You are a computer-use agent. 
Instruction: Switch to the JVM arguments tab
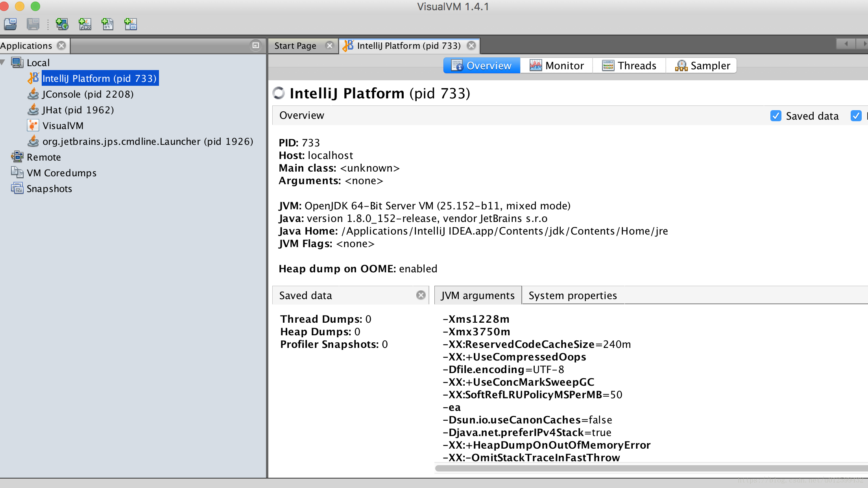coord(478,295)
